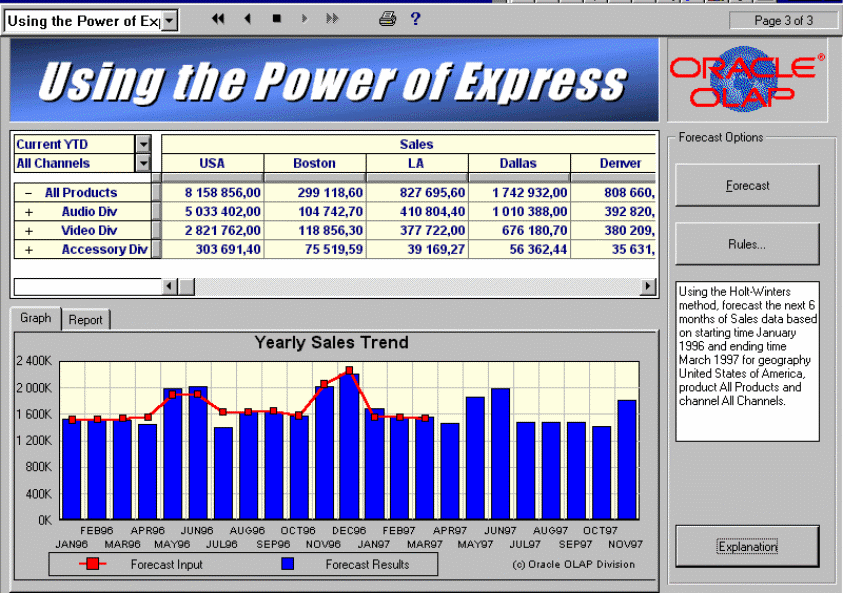Expand the Accessory Div row
The width and height of the screenshot is (843, 593).
point(29,249)
